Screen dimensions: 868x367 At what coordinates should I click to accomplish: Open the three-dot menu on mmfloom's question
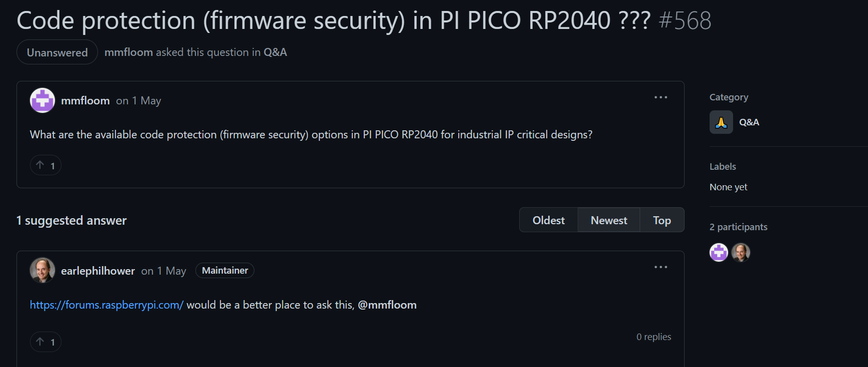tap(661, 97)
